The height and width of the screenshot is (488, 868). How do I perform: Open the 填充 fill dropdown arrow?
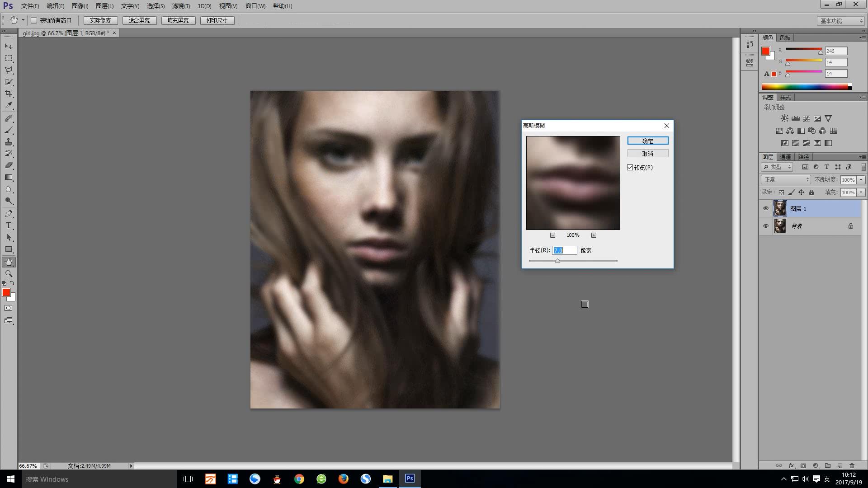pyautogui.click(x=861, y=192)
